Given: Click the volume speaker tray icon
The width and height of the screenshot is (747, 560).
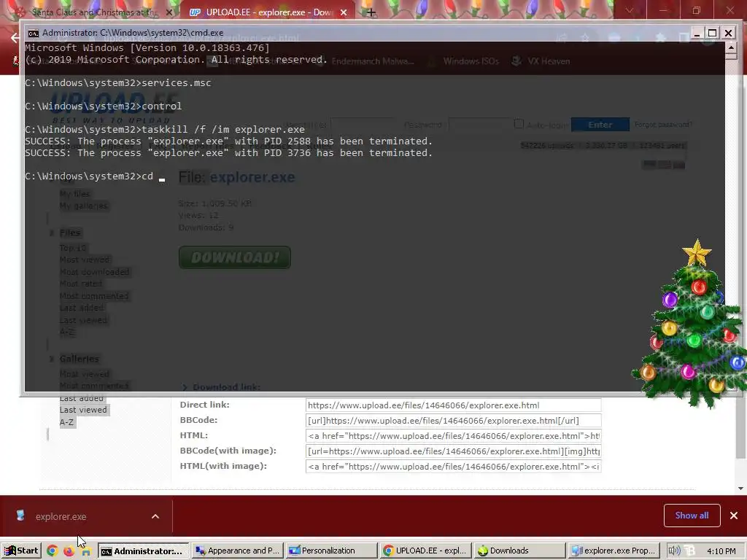Looking at the screenshot, I should (x=673, y=551).
